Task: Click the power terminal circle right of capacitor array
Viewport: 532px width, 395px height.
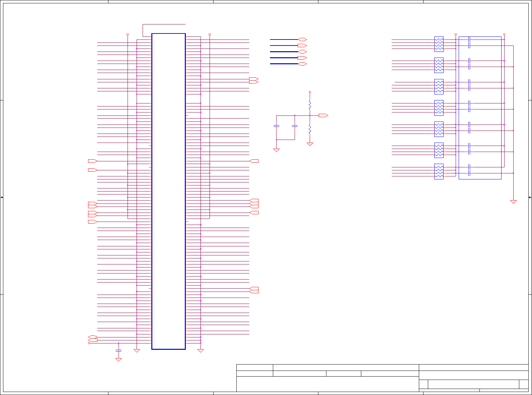Action: point(504,34)
